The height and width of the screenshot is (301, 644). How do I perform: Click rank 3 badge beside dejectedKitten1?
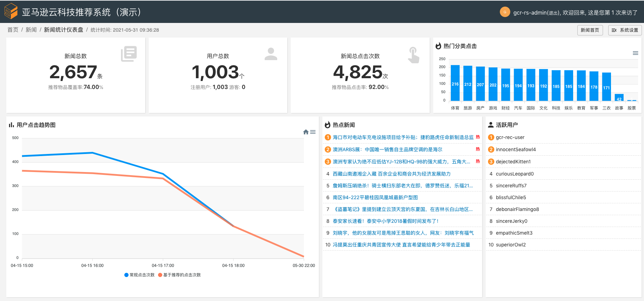click(491, 162)
